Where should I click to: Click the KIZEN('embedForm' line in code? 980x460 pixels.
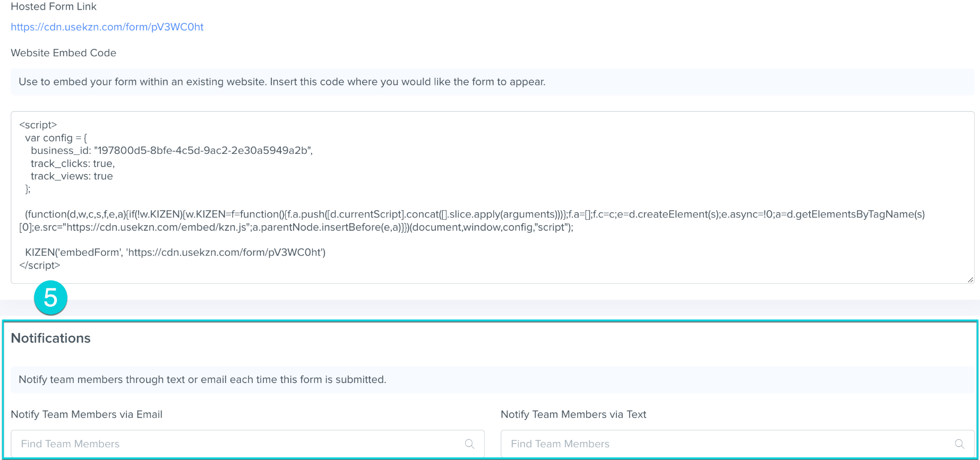[175, 253]
